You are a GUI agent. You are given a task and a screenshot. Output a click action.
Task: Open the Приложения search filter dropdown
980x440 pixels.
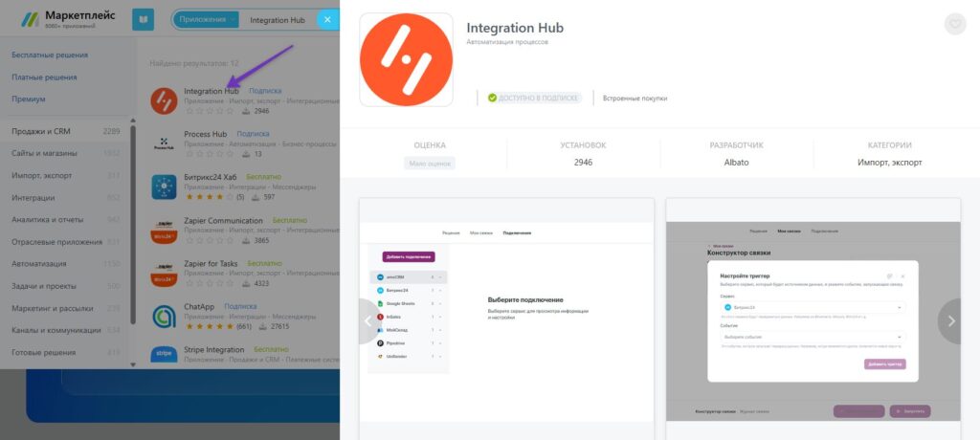pyautogui.click(x=208, y=19)
